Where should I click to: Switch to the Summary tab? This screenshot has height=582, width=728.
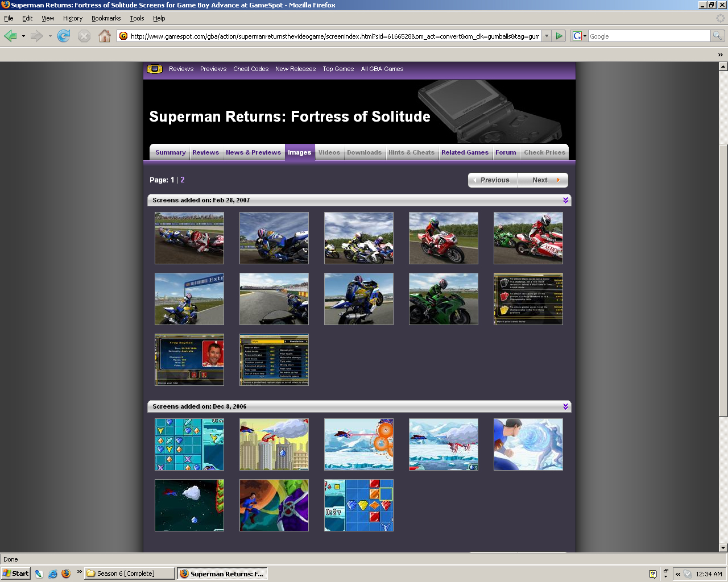point(170,152)
